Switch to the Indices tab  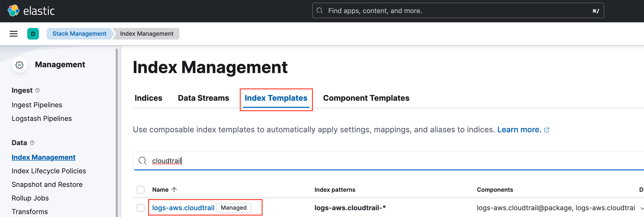click(148, 98)
